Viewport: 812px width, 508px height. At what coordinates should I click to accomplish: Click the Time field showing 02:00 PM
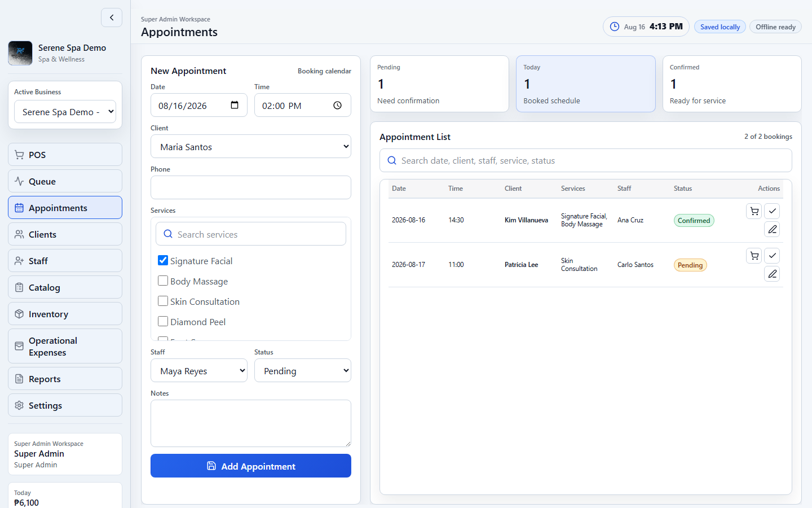click(303, 105)
